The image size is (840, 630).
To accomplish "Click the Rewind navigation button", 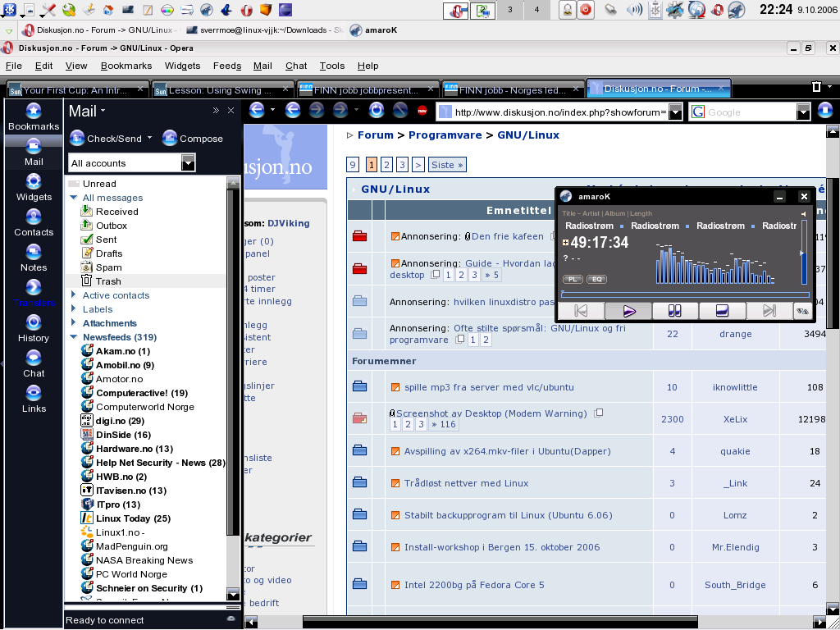I will [x=257, y=111].
